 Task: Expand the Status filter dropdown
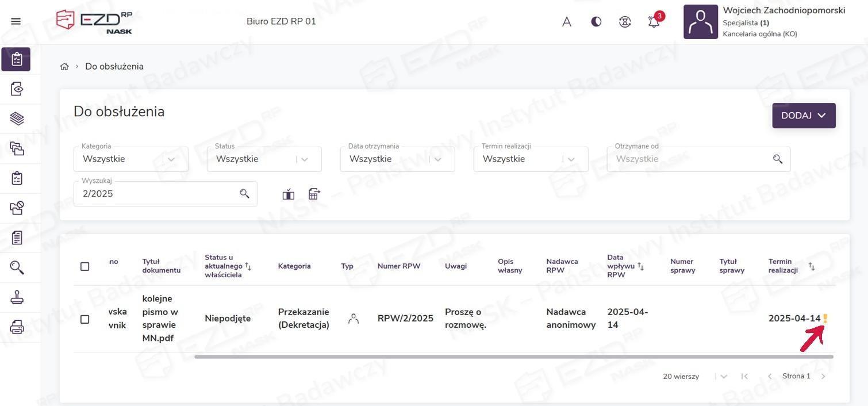coord(305,159)
